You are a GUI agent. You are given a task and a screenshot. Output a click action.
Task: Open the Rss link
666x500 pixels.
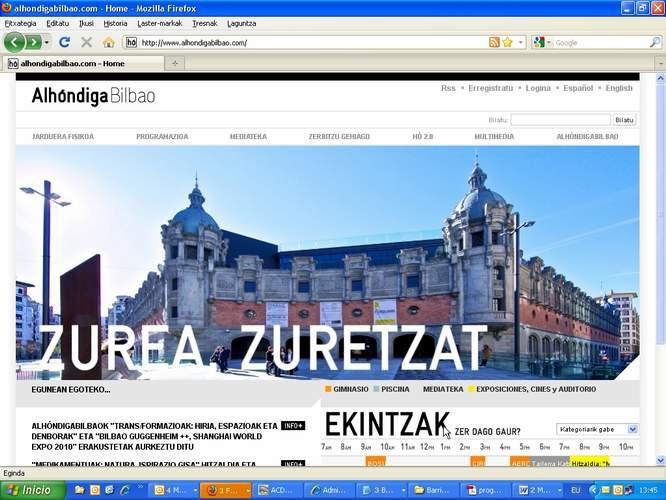448,88
